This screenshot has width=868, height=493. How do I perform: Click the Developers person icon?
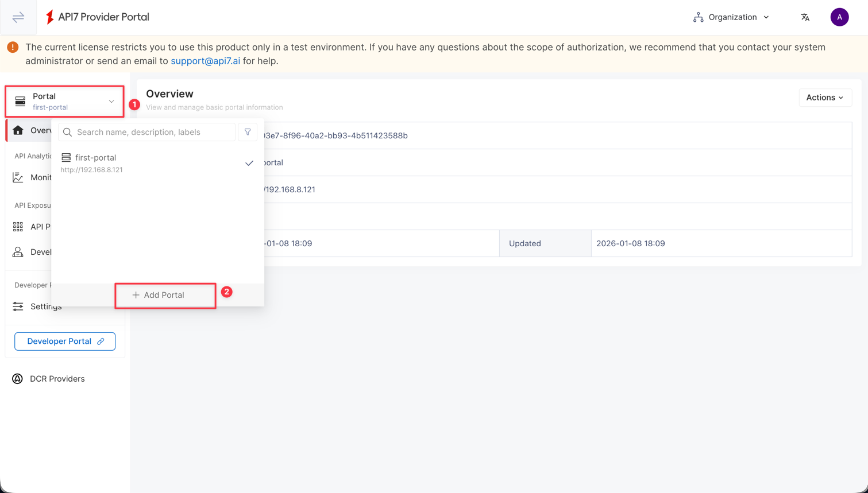point(18,252)
